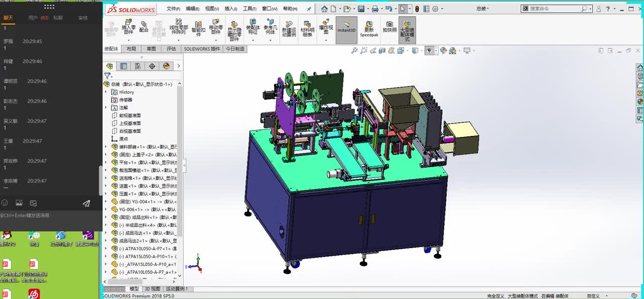Viewport: 644px width, 299px height.
Task: Click the Undo arrow icon
Action: [388, 9]
